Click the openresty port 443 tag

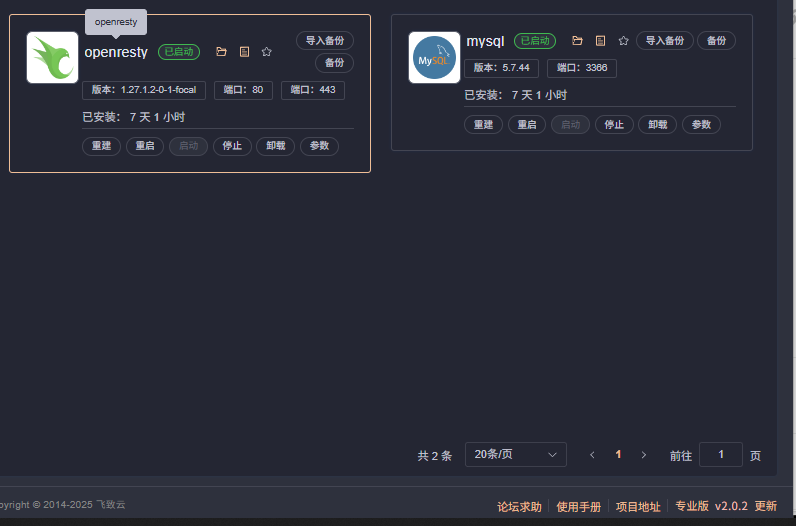313,90
